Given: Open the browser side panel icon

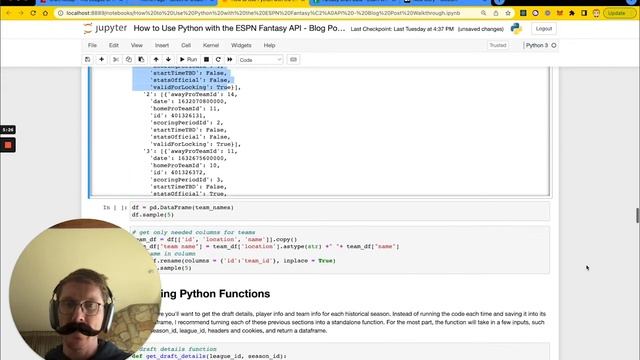Looking at the screenshot, I should coord(584,13).
